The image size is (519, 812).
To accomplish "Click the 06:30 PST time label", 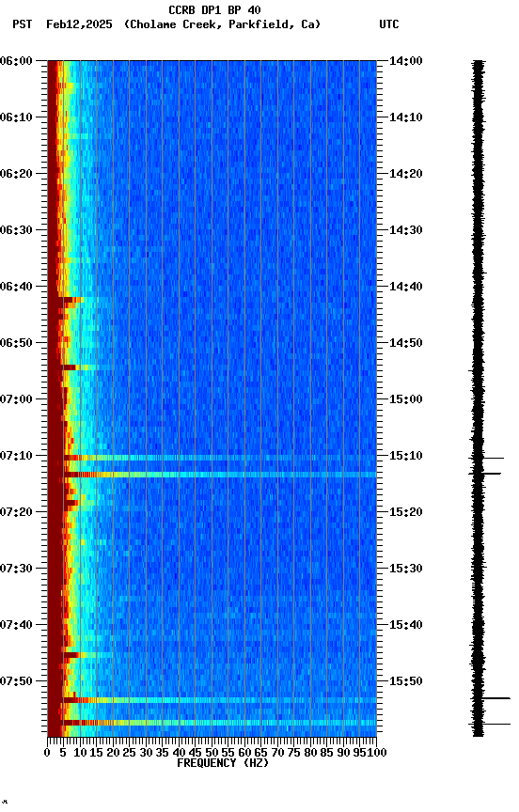I will point(16,230).
